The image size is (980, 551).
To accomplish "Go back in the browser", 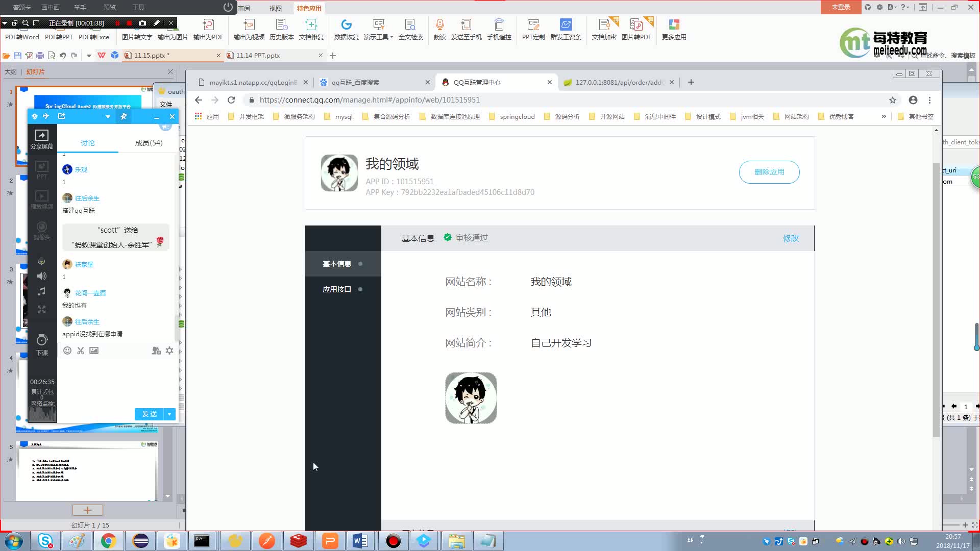I will tap(199, 100).
